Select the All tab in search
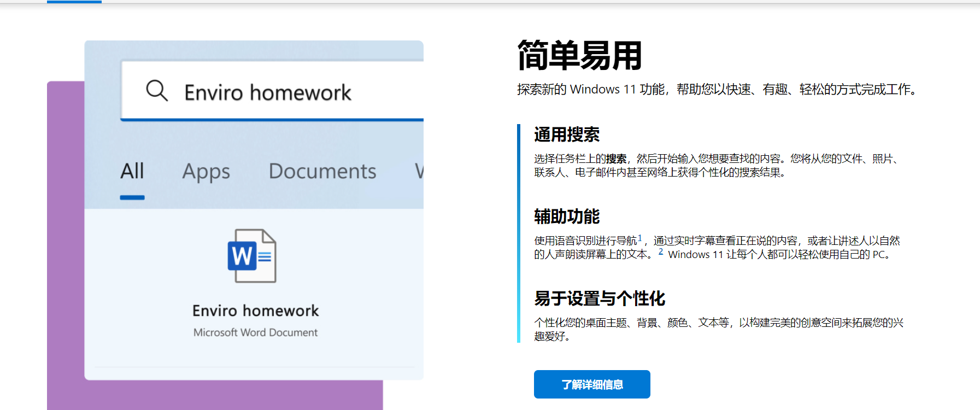Image resolution: width=980 pixels, height=410 pixels. coord(132,171)
